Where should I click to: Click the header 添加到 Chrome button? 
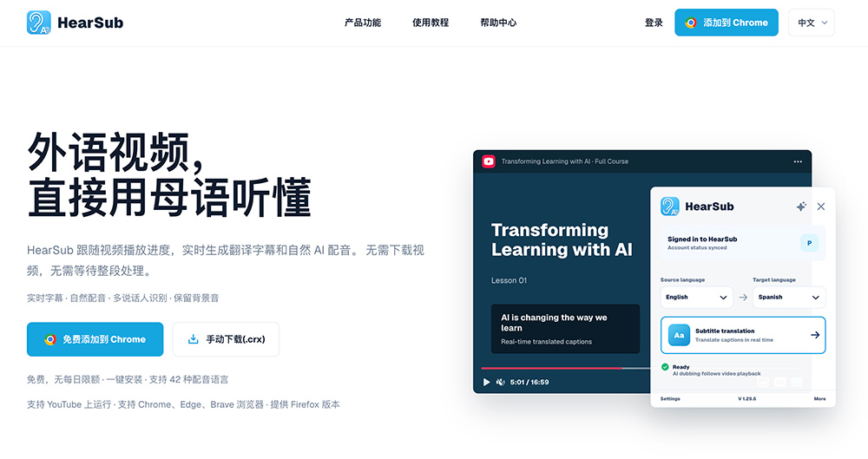[727, 23]
